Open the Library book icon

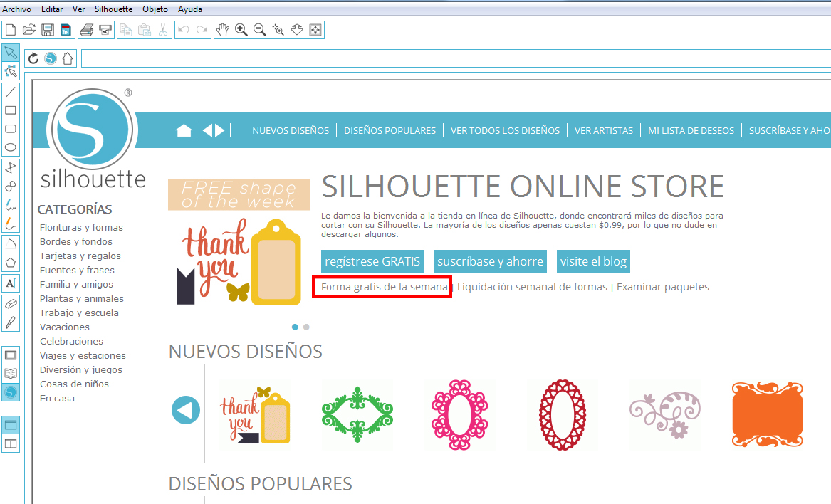[11, 374]
